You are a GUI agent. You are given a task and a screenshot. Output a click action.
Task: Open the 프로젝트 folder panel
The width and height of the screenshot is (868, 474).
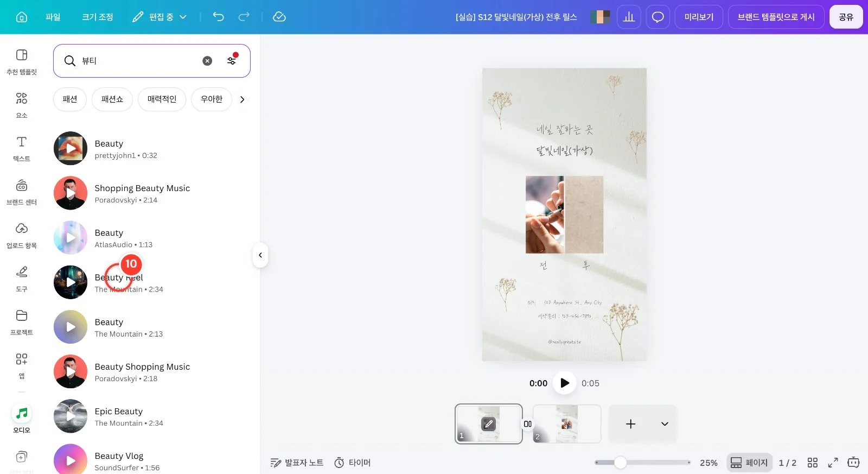pos(22,323)
